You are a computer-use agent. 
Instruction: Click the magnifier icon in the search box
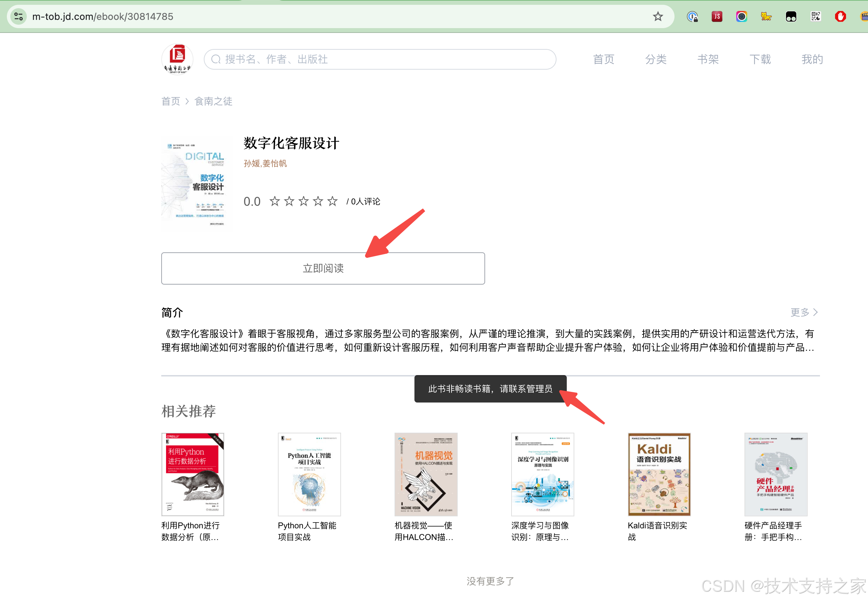(x=216, y=59)
